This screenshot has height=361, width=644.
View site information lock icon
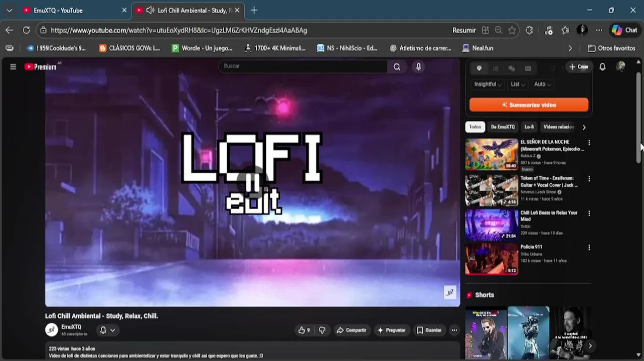pyautogui.click(x=43, y=30)
